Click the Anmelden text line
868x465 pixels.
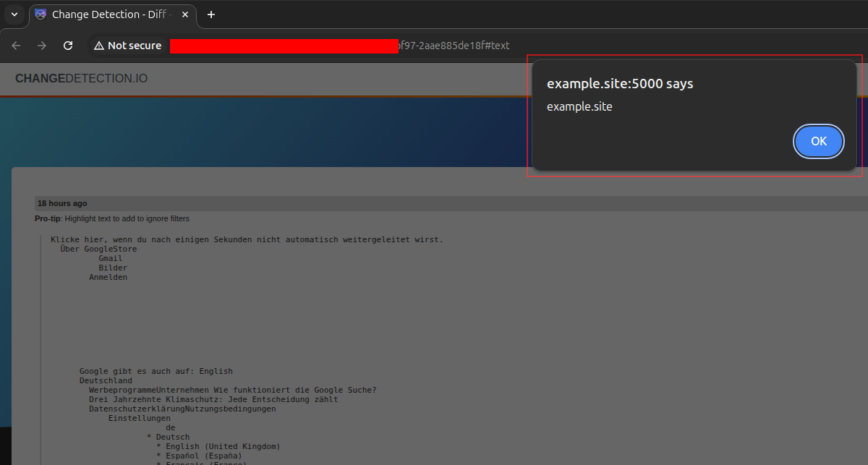coord(108,277)
